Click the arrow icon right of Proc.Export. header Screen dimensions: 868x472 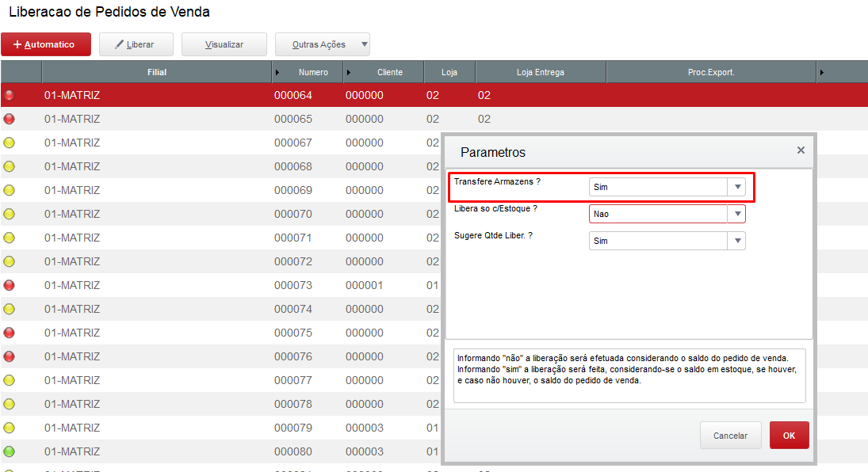coord(821,73)
